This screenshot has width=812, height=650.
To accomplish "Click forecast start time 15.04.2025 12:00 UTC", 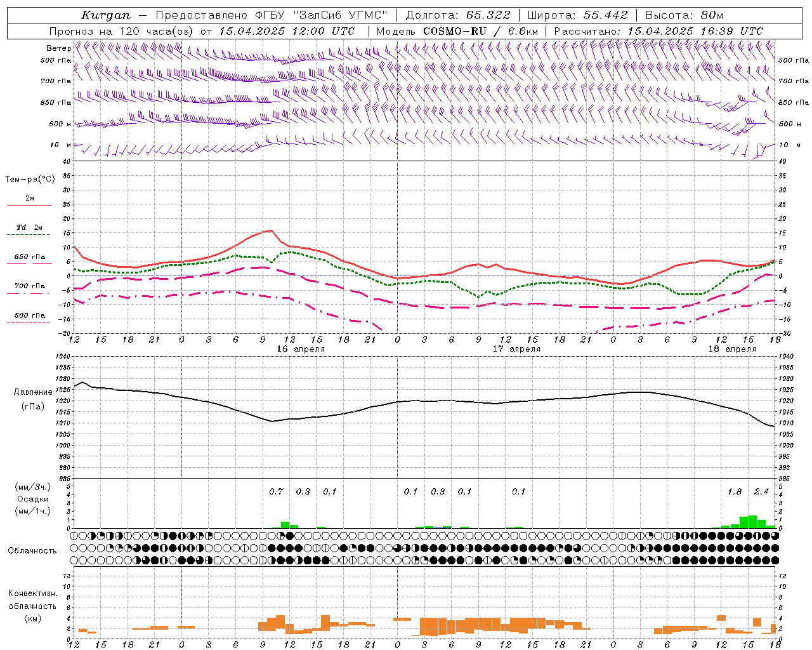I will (x=287, y=31).
